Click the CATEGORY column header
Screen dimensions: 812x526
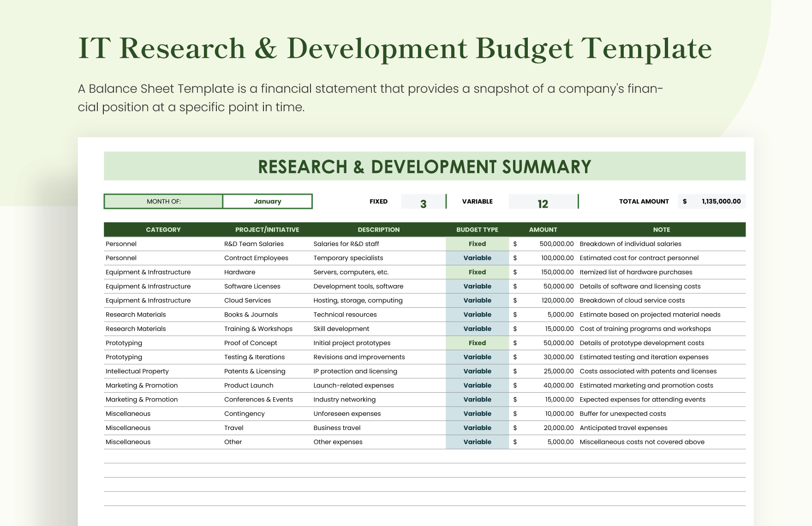click(x=163, y=230)
